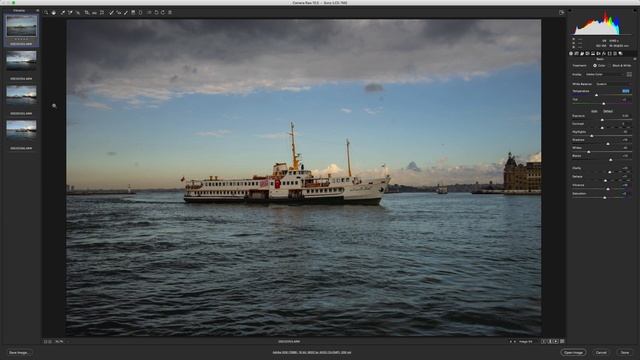640x360 pixels.
Task: Copy current settings to Before icon
Action: pos(556,341)
